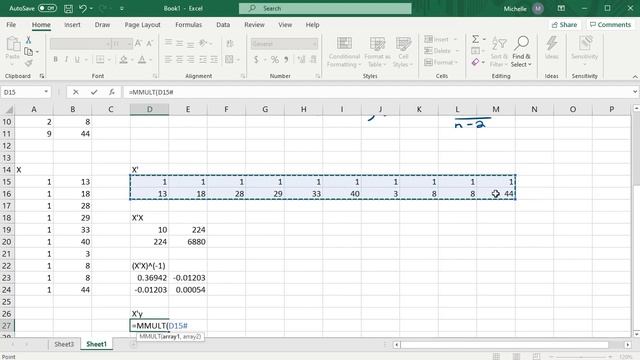Switch to Sheet3 tab
640x360 pixels.
click(x=64, y=344)
